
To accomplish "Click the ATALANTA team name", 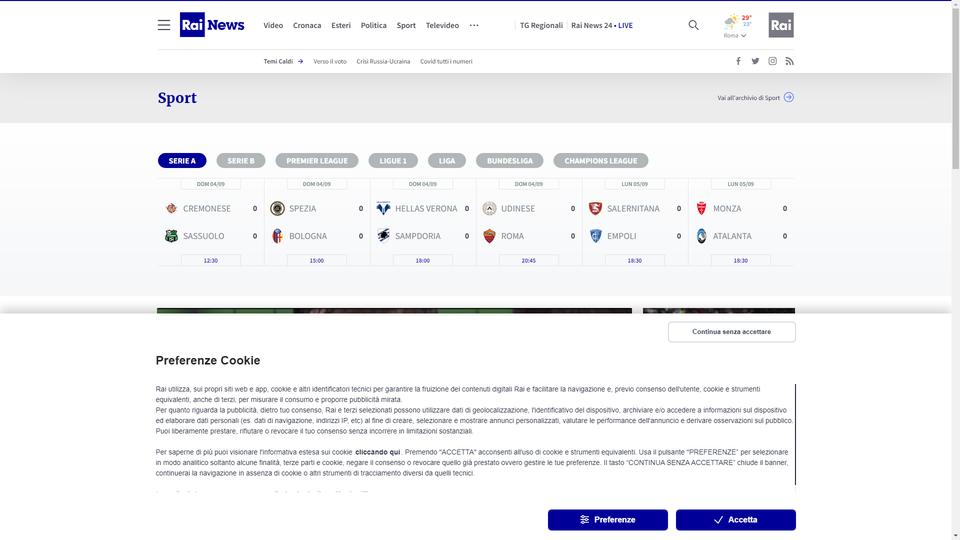I will pos(732,236).
